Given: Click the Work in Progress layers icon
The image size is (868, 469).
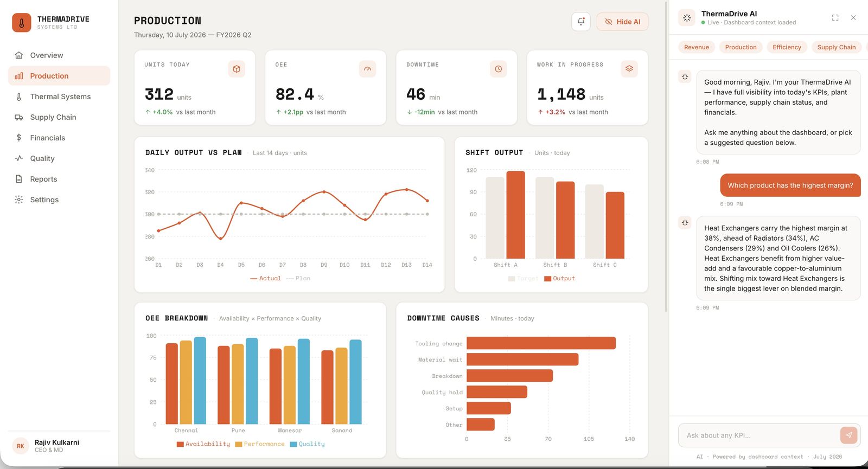Looking at the screenshot, I should coord(629,69).
